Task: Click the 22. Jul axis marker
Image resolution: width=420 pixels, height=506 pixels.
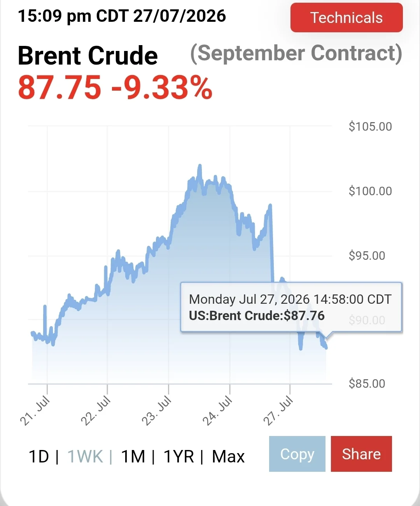Action: pyautogui.click(x=96, y=410)
